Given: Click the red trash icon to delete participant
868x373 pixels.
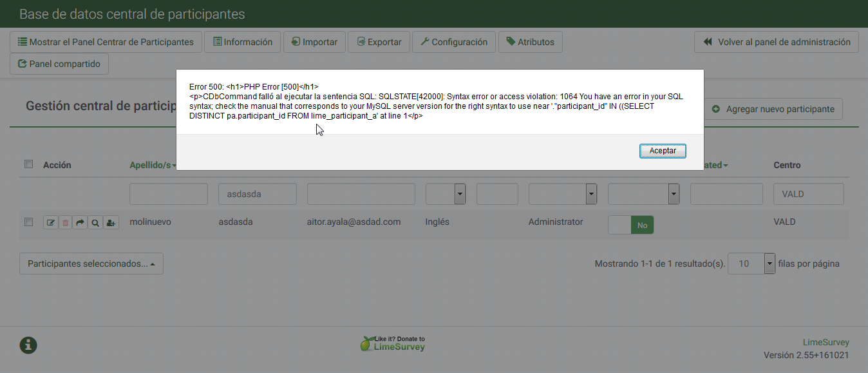Looking at the screenshot, I should [65, 223].
